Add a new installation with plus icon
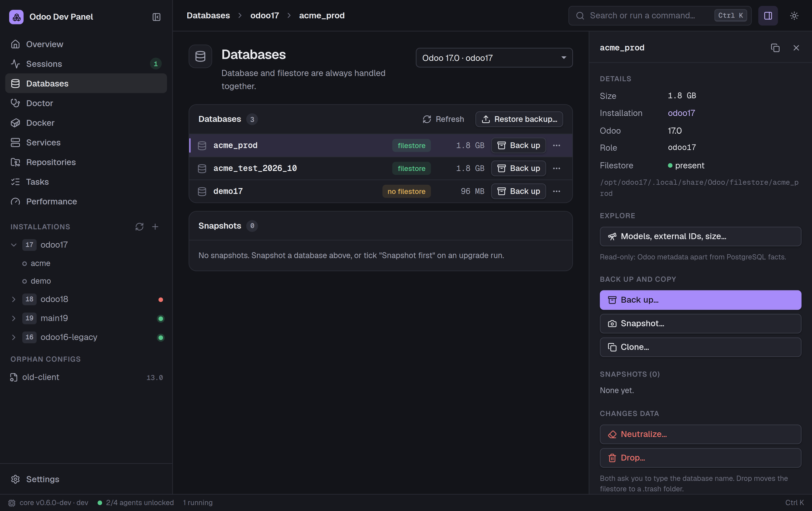Viewport: 812px width, 511px height. 155,227
